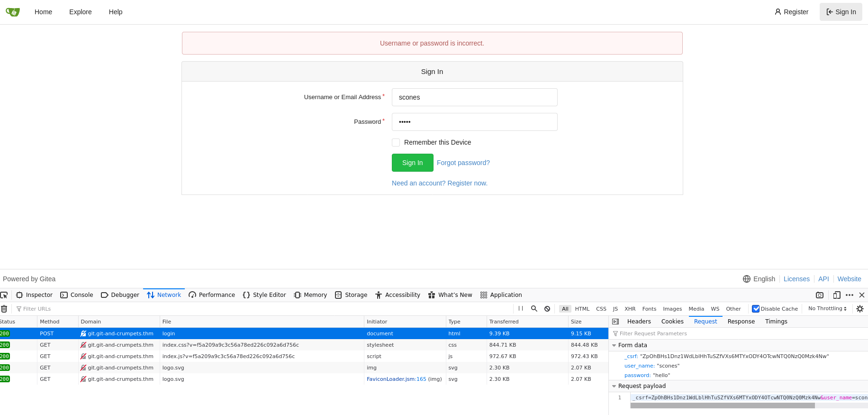This screenshot has height=415, width=868.
Task: Check the Remember this Device checkbox
Action: point(396,142)
